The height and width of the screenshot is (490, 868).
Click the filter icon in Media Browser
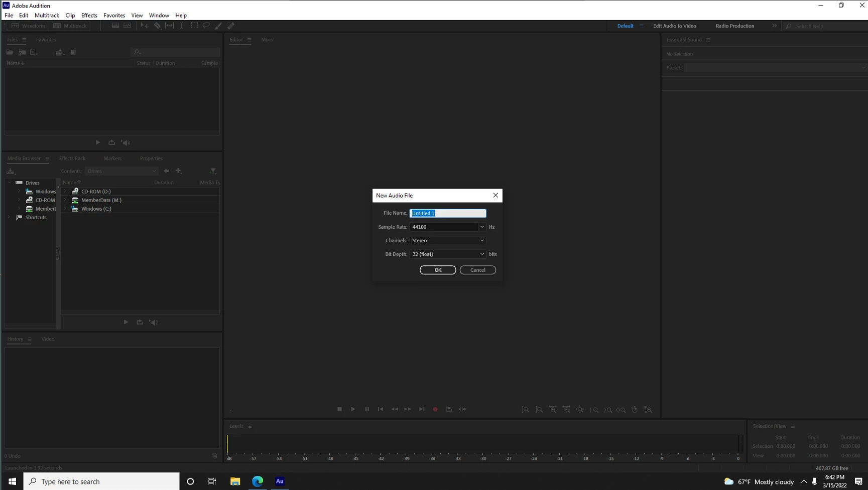(213, 171)
